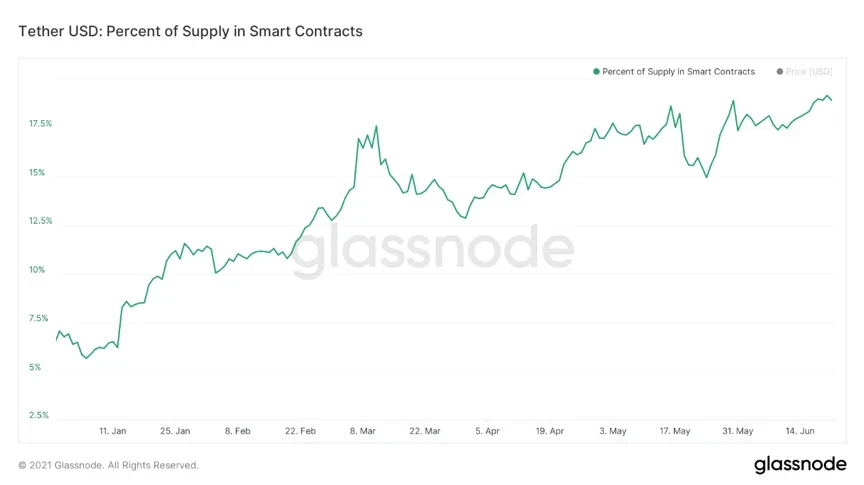Click the glassnode watermark in chart center
The image size is (864, 485).
pos(433,250)
